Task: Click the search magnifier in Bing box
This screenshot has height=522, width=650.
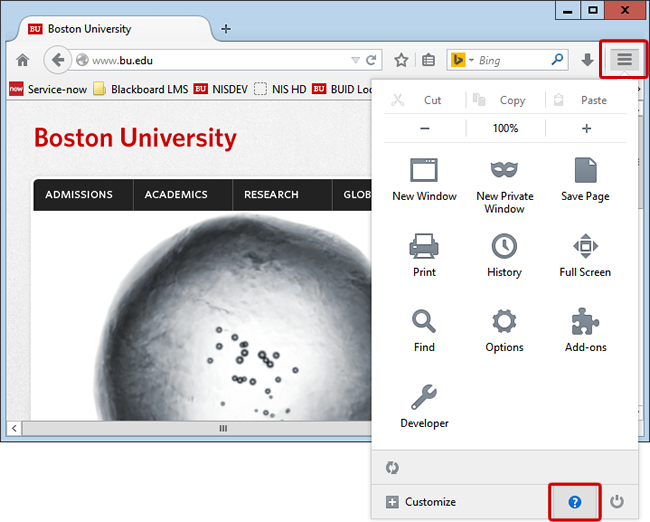Action: [x=557, y=60]
